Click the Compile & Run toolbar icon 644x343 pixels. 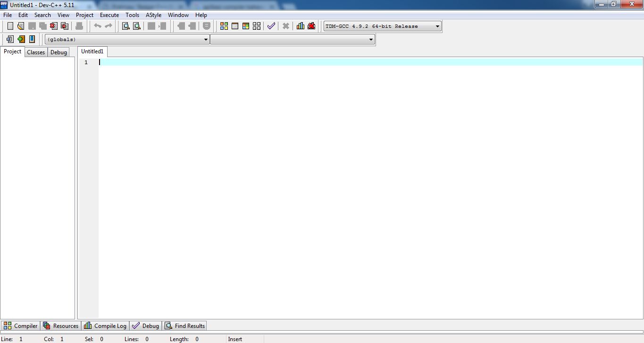pyautogui.click(x=246, y=26)
